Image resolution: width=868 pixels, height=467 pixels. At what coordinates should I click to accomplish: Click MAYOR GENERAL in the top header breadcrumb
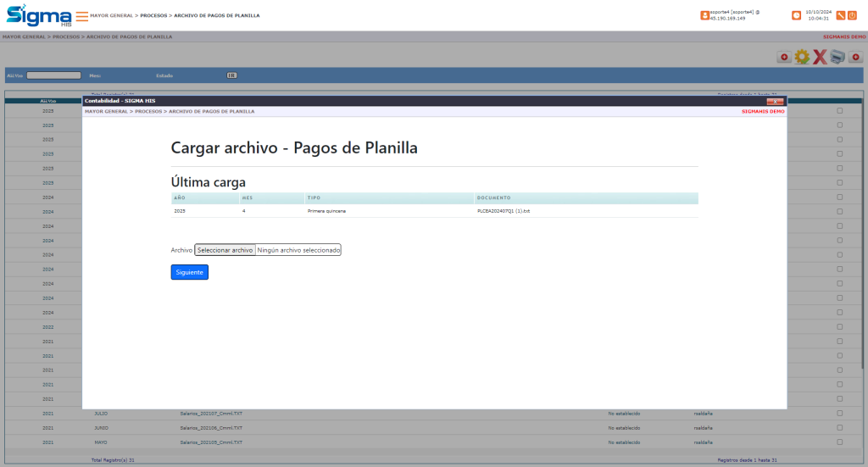(x=112, y=15)
